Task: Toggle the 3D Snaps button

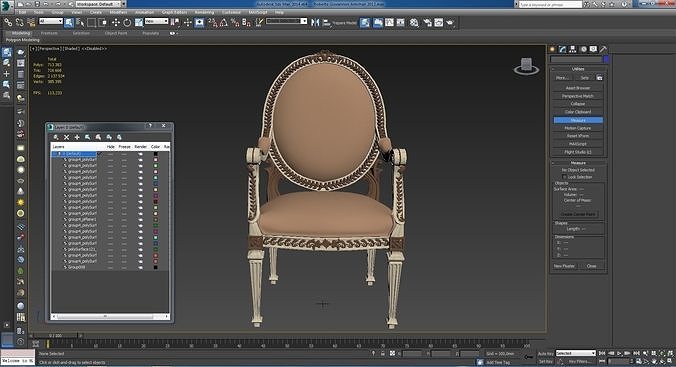Action: click(x=213, y=22)
